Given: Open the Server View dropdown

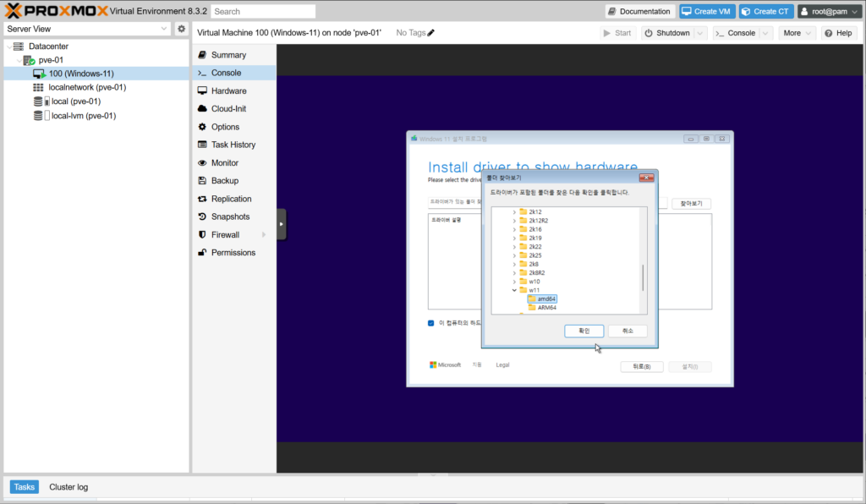Looking at the screenshot, I should 164,29.
